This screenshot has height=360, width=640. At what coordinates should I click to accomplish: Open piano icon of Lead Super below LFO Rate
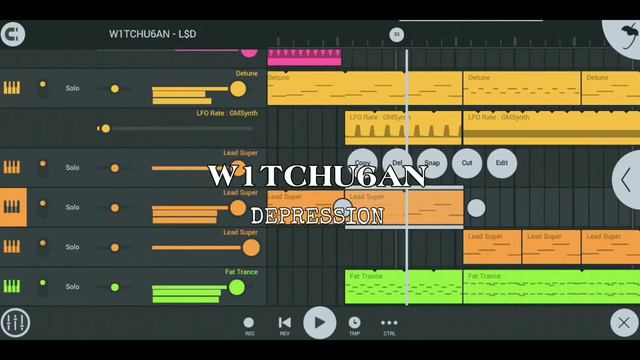coord(12,167)
